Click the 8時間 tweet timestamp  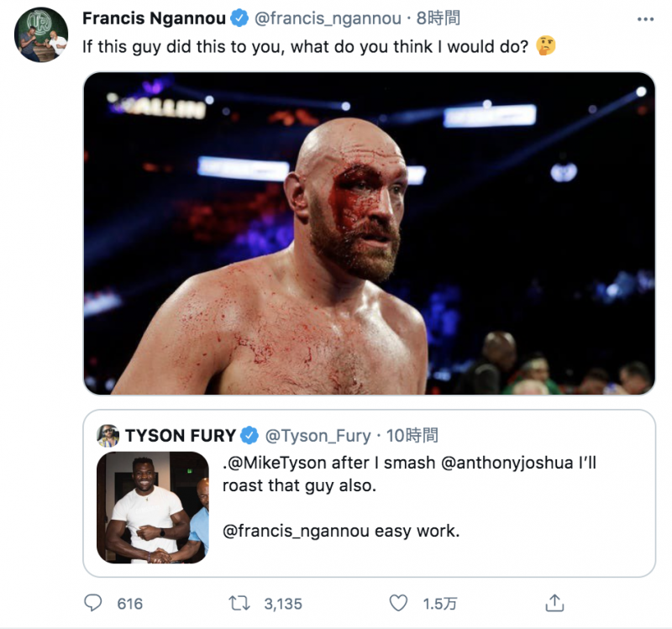coord(438,18)
